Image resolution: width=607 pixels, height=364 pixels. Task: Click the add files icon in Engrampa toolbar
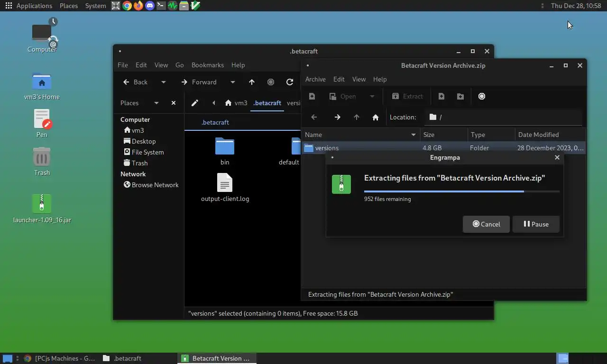click(441, 96)
